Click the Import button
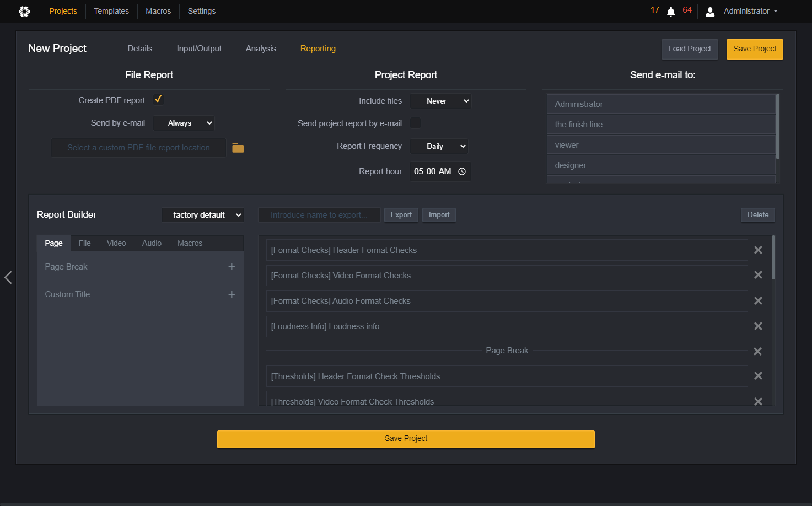 coord(439,215)
